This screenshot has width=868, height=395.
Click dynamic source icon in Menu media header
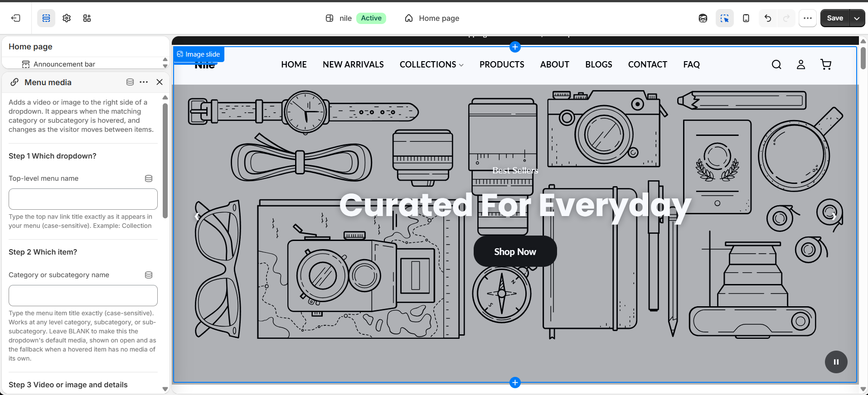pos(130,82)
